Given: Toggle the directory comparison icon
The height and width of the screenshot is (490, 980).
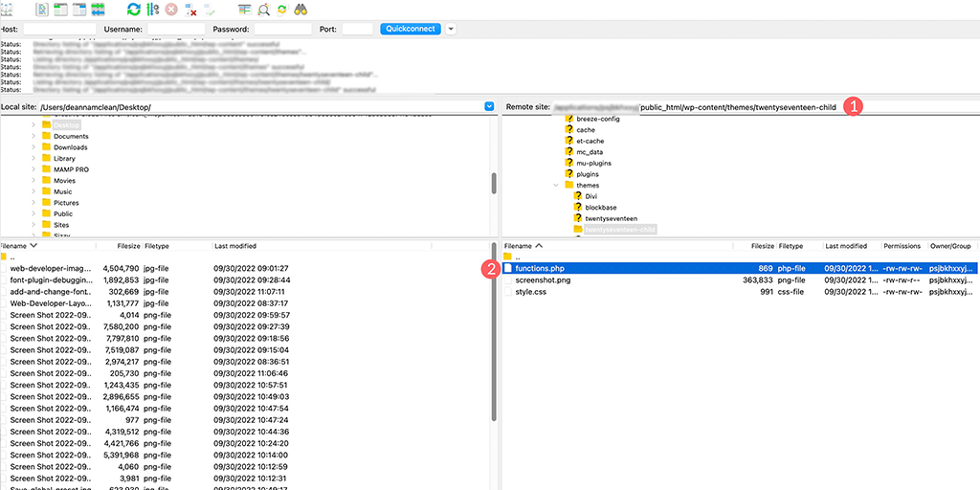Looking at the screenshot, I should coord(263,10).
